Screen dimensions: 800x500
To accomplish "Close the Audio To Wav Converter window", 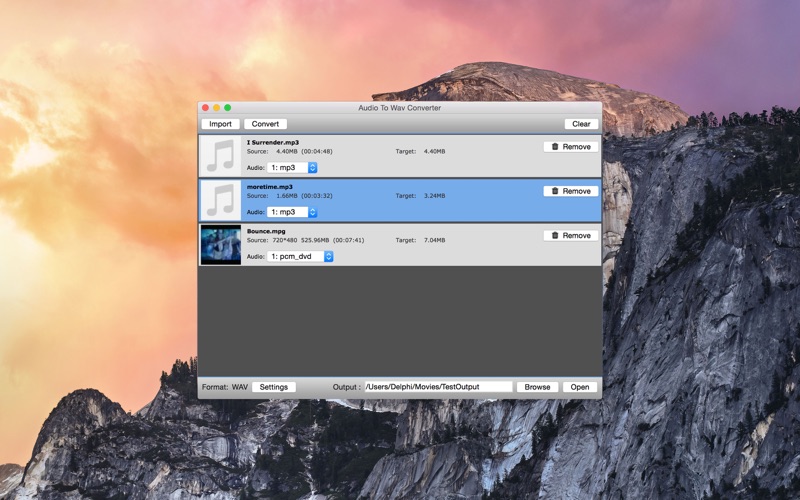I will 206,108.
